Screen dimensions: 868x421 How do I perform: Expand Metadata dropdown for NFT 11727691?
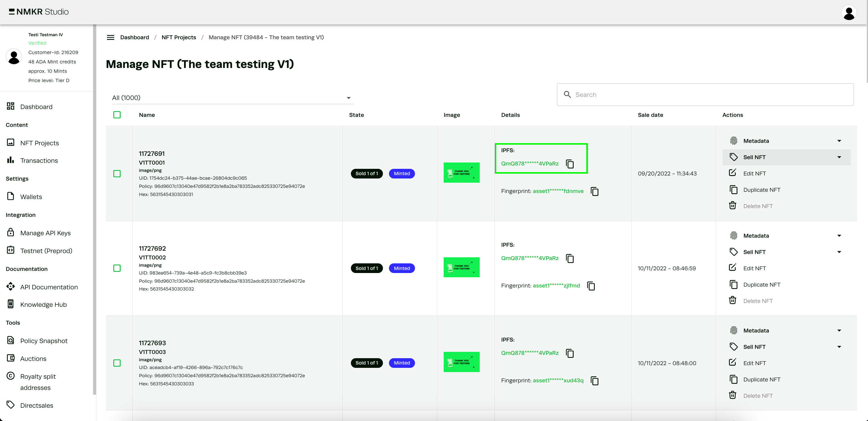(x=839, y=141)
